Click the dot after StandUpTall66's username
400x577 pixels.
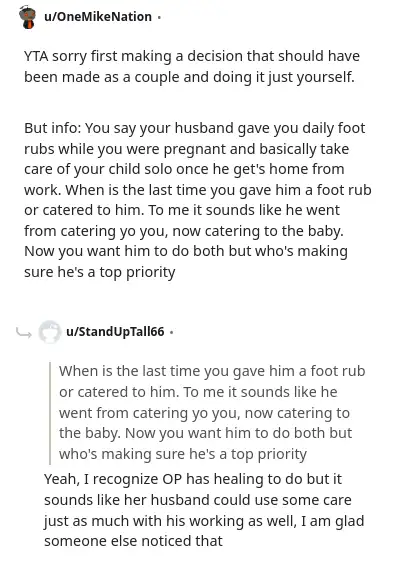tap(171, 332)
